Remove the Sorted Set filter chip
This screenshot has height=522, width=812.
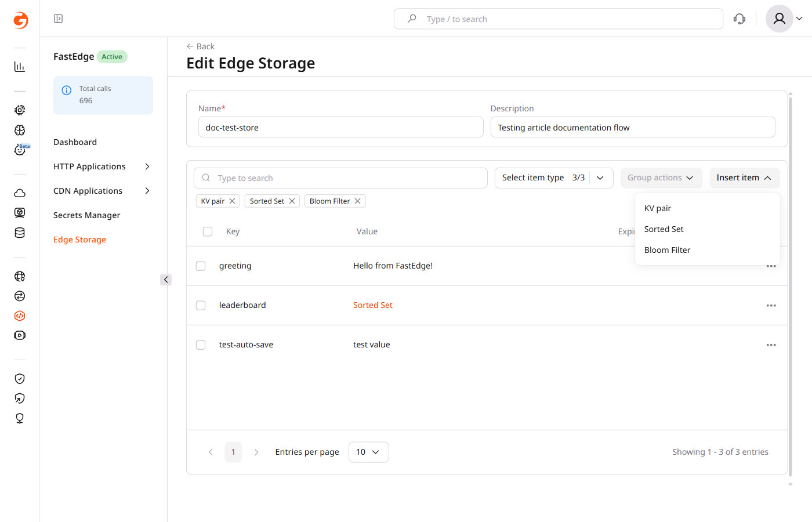pos(292,201)
